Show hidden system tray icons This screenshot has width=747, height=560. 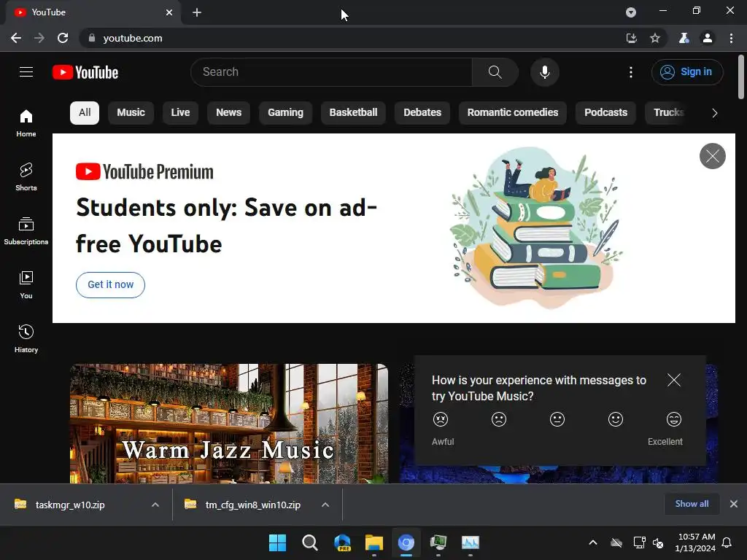pyautogui.click(x=593, y=542)
